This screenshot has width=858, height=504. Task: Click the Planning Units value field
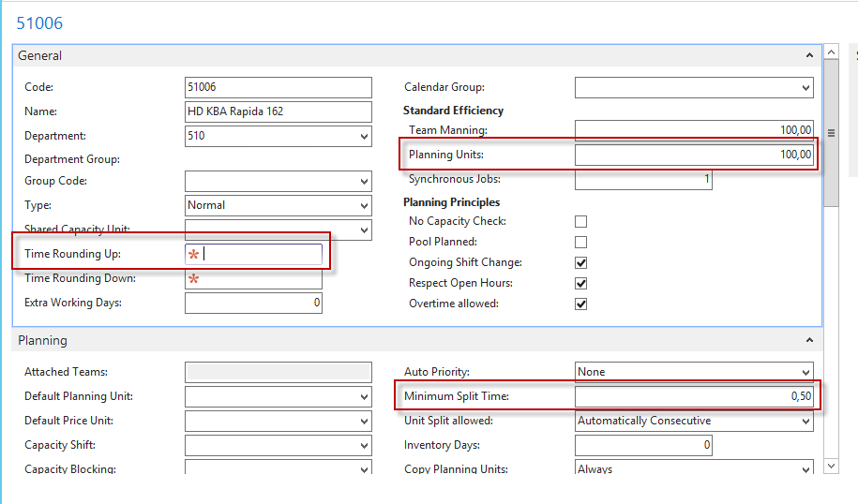(x=694, y=155)
